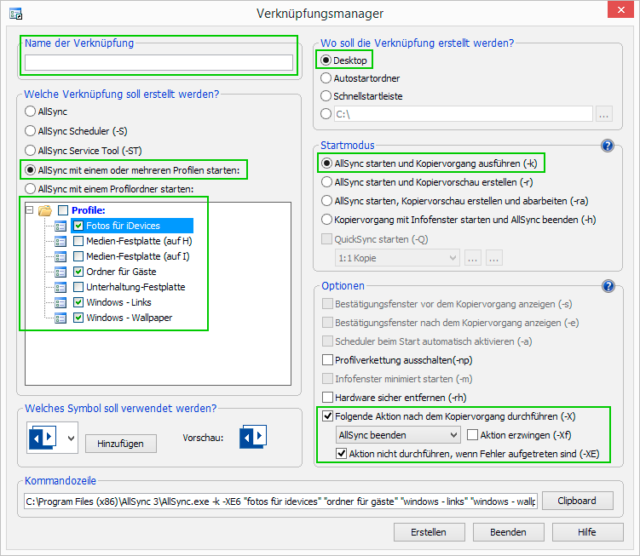Open Hilfe via the button
640x556 pixels.
(587, 532)
